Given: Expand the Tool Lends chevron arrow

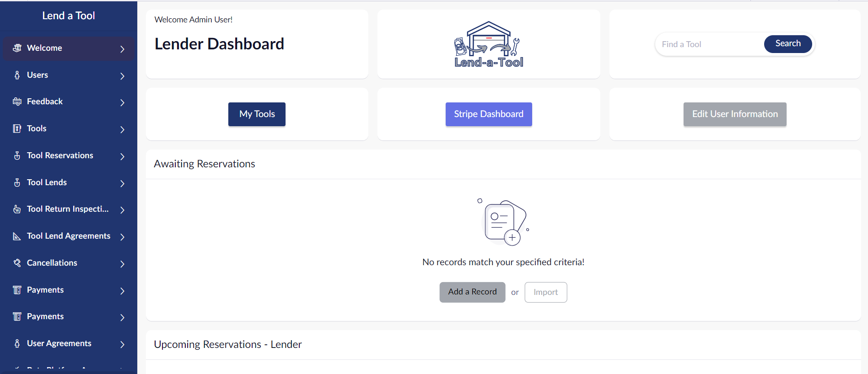Looking at the screenshot, I should click(x=122, y=183).
